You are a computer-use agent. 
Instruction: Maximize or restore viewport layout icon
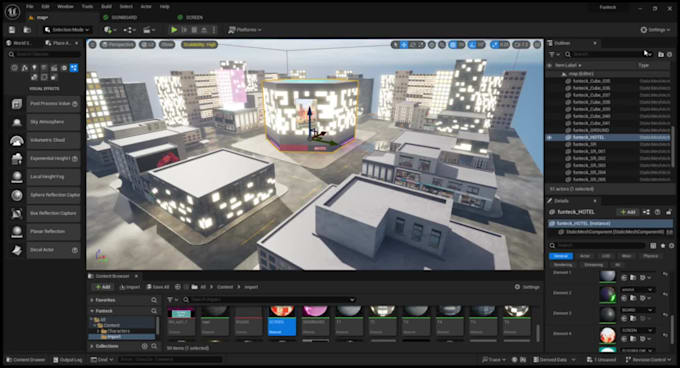(x=537, y=45)
